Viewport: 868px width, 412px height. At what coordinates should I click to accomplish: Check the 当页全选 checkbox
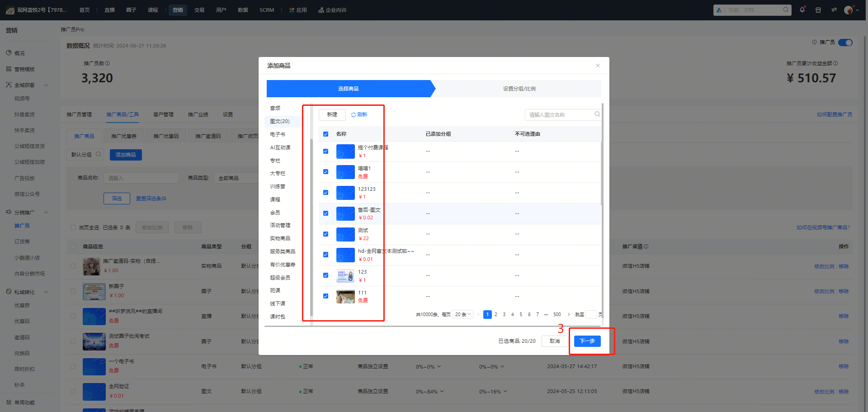(73, 227)
